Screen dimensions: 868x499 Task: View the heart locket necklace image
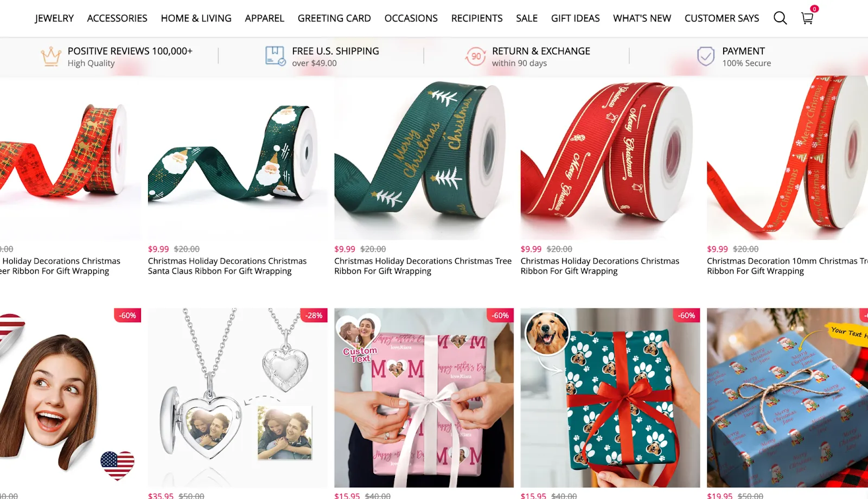pyautogui.click(x=238, y=398)
